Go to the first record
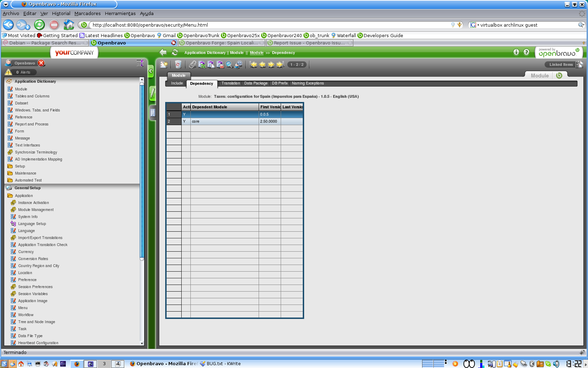Image resolution: width=588 pixels, height=368 pixels. coord(253,64)
